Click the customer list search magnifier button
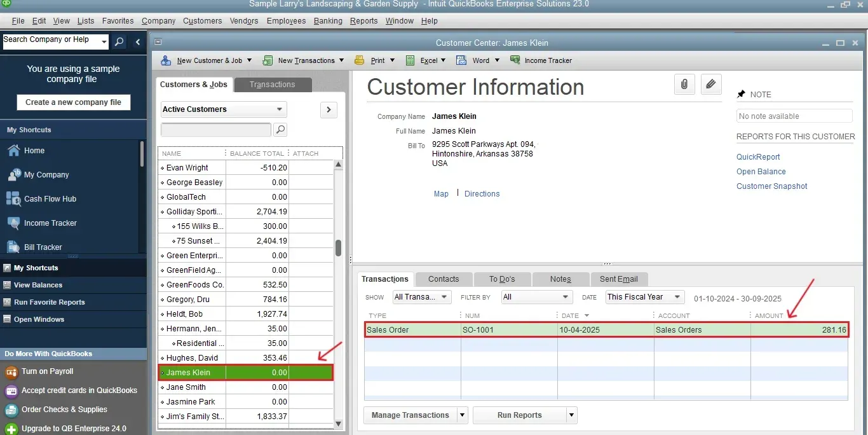868x435 pixels. pyautogui.click(x=280, y=130)
